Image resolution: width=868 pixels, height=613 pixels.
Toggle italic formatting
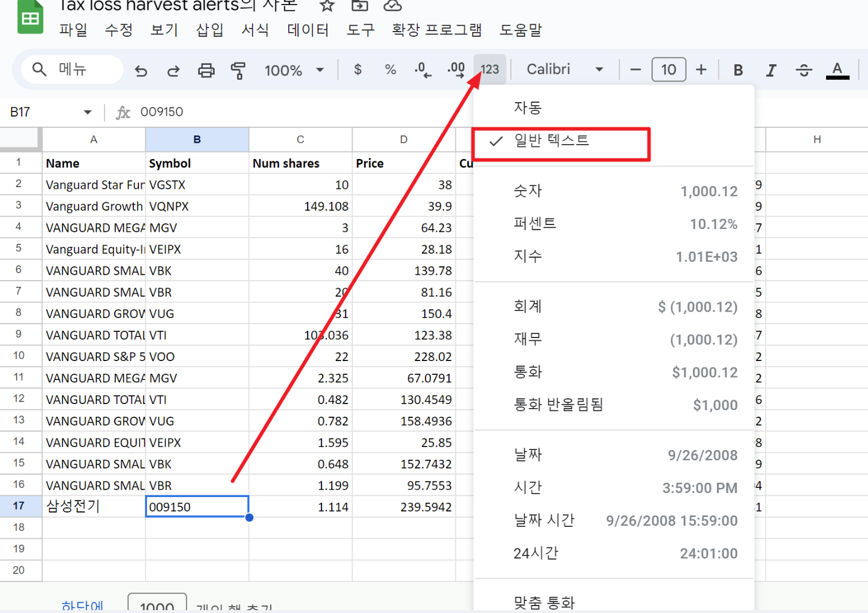click(771, 70)
